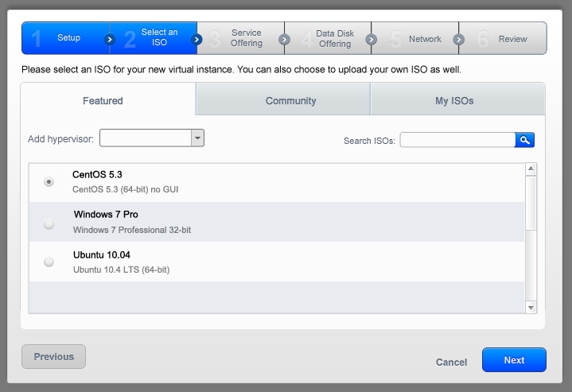
Task: Pick the Ubuntu 10.04 radio option
Action: coord(49,262)
